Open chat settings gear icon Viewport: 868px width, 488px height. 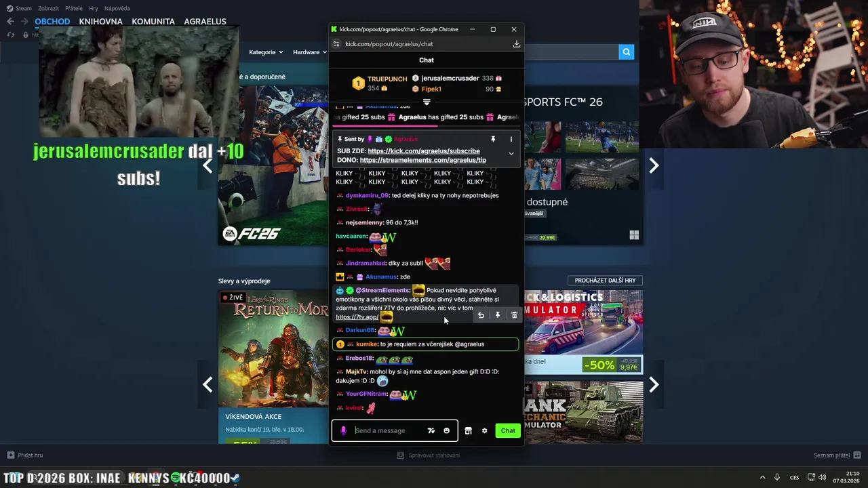pyautogui.click(x=484, y=430)
